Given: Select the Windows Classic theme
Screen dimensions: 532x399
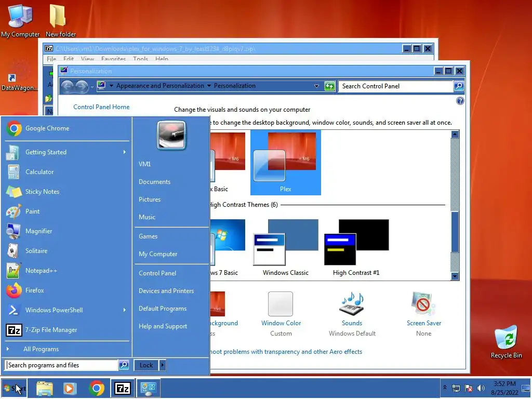Looking at the screenshot, I should (285, 248).
